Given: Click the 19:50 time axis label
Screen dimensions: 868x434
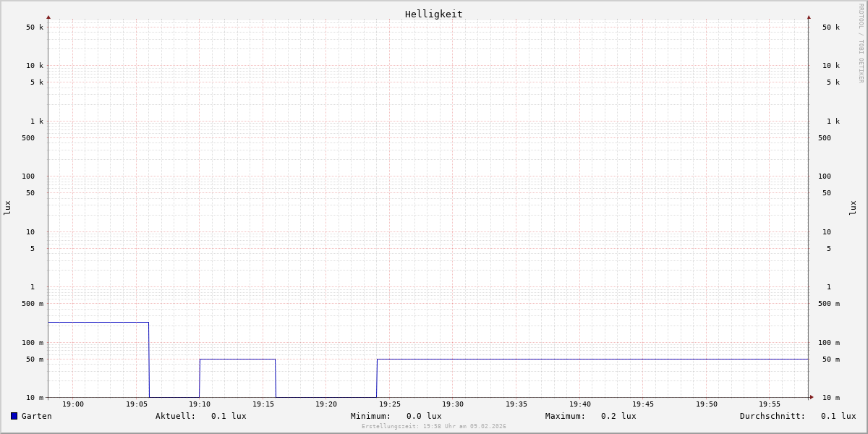Looking at the screenshot, I should (707, 404).
